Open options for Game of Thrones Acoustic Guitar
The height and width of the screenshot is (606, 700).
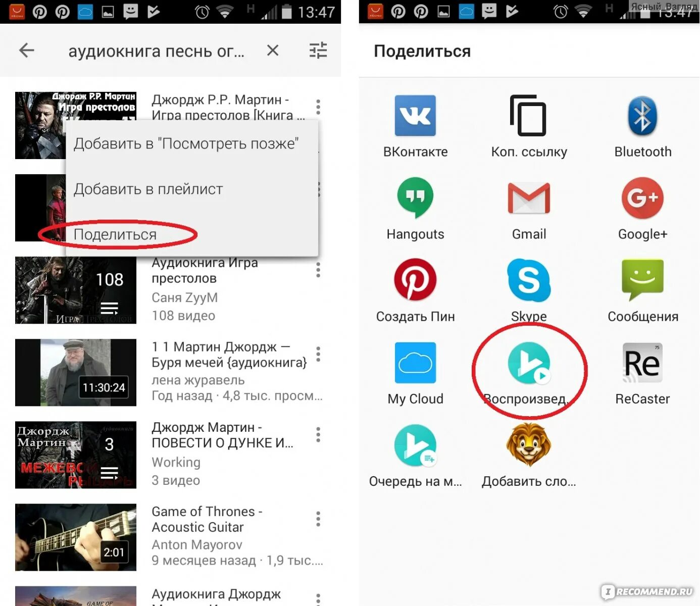coord(318,519)
